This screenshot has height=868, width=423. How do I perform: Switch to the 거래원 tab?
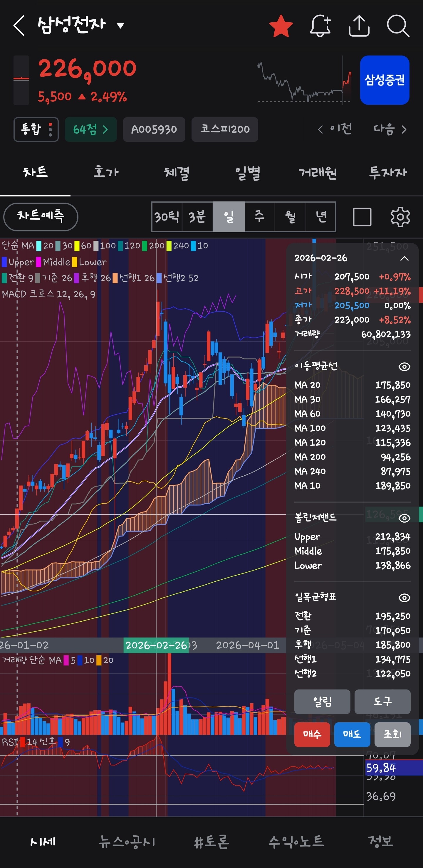(318, 173)
